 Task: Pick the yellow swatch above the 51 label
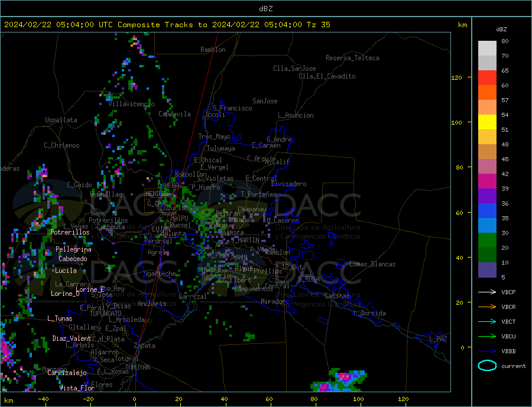(x=487, y=122)
